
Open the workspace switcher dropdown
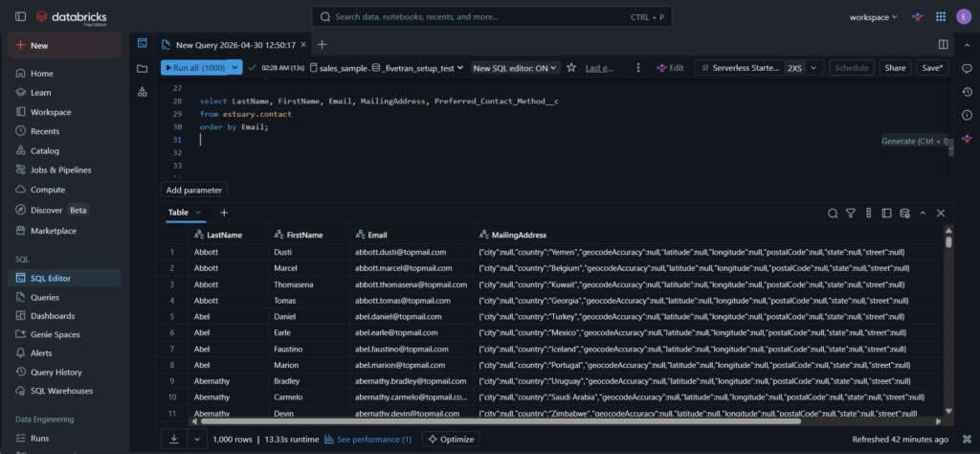click(x=873, y=17)
